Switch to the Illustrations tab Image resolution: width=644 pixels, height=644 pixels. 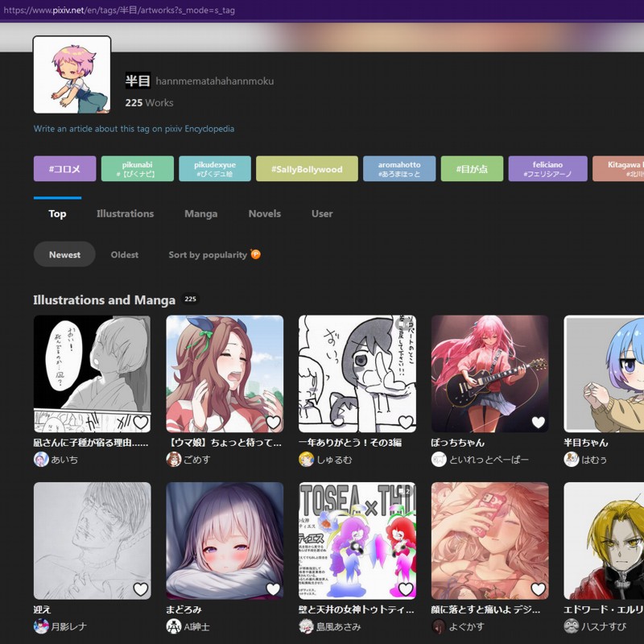point(125,213)
